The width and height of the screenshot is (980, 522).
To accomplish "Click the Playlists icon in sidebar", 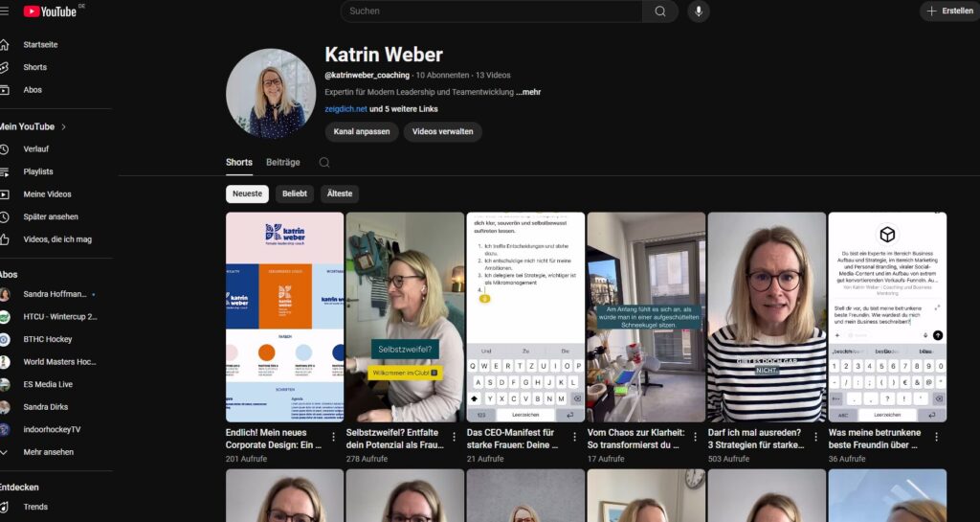I will [x=5, y=171].
